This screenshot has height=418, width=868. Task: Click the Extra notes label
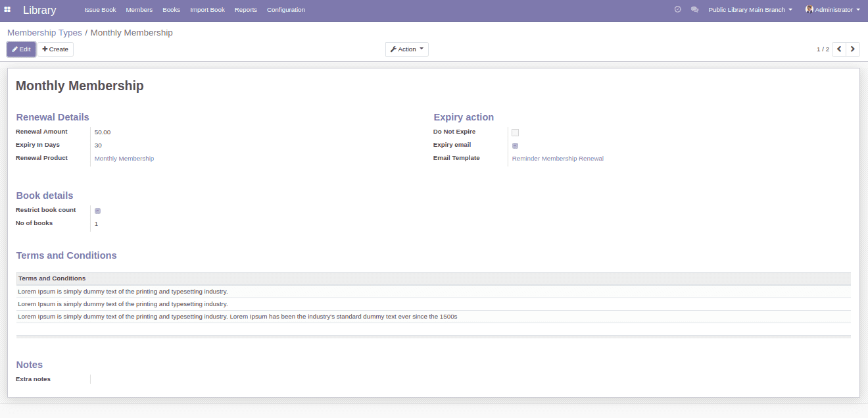point(33,379)
